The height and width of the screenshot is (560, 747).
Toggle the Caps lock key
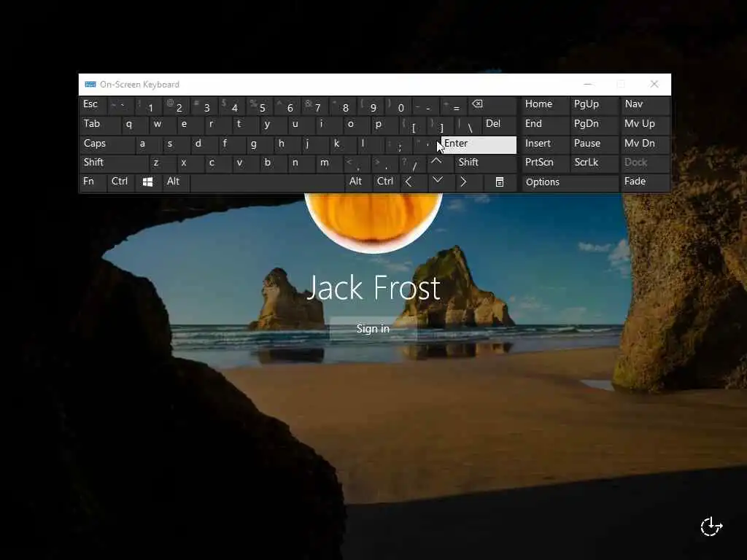pyautogui.click(x=108, y=144)
